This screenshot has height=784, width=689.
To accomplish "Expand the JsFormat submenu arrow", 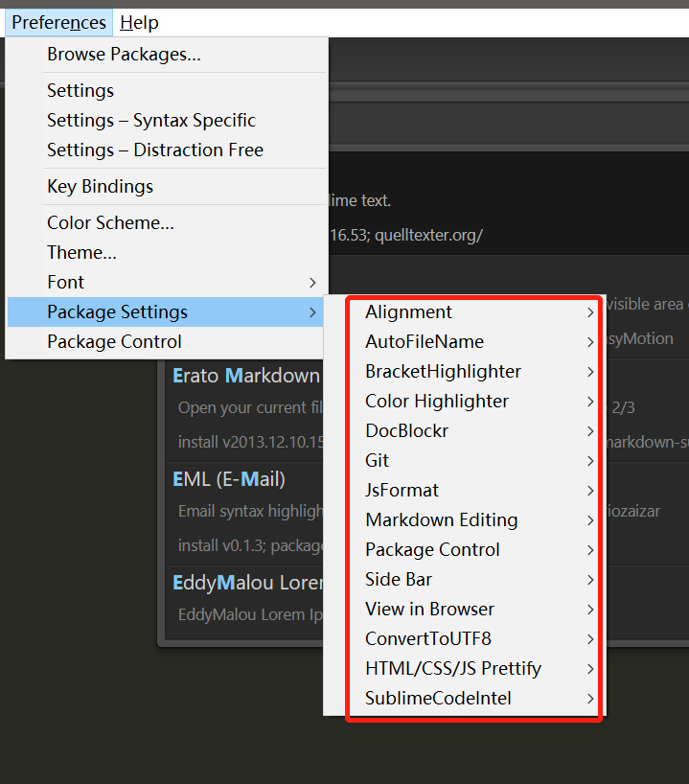I will coord(590,491).
